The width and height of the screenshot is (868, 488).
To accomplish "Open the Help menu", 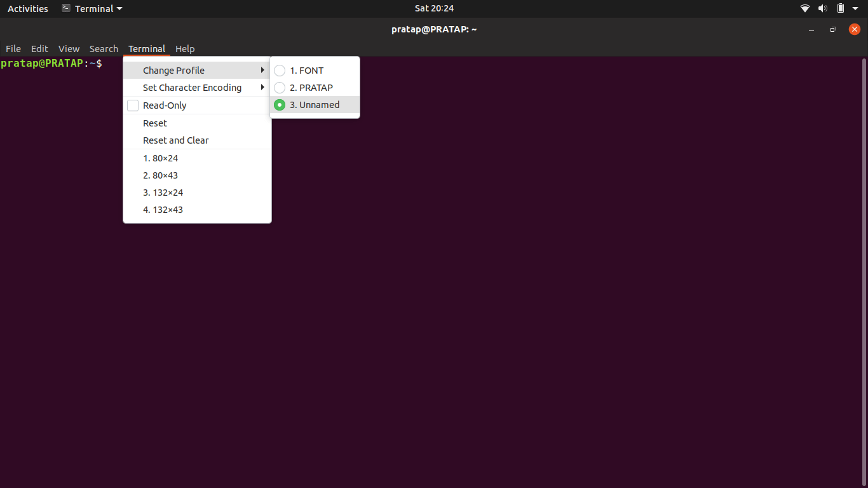I will [x=185, y=49].
